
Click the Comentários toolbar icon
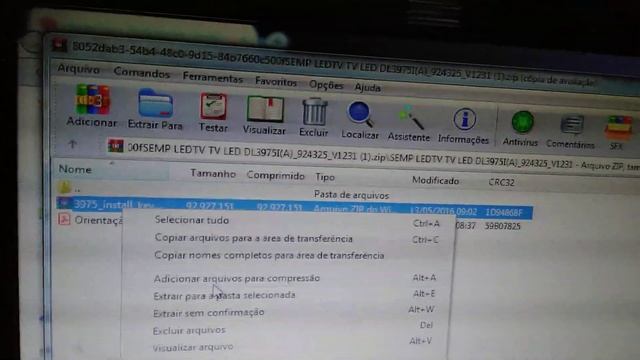(572, 125)
